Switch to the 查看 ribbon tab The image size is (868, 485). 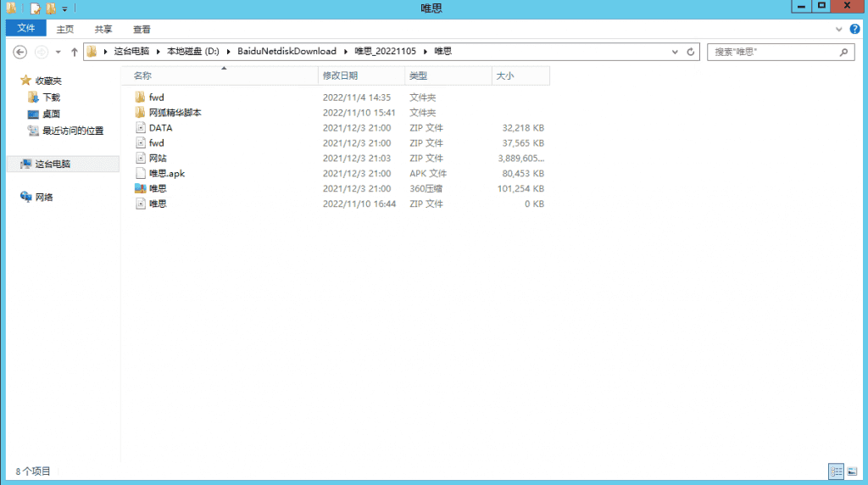pyautogui.click(x=142, y=30)
